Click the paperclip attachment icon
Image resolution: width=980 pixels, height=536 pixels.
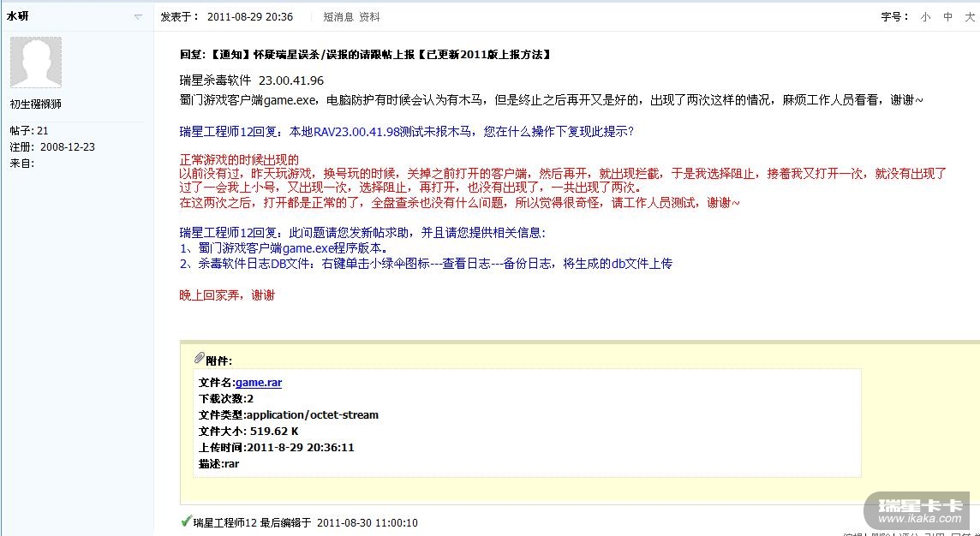(x=200, y=358)
